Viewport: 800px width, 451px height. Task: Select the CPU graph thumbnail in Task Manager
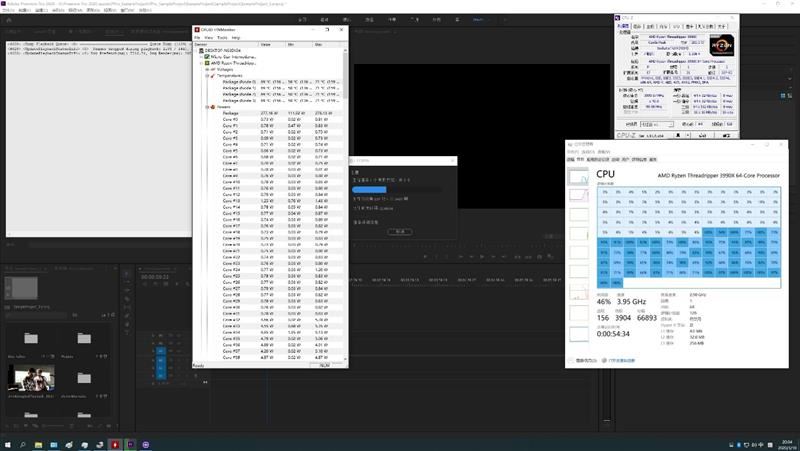[578, 177]
